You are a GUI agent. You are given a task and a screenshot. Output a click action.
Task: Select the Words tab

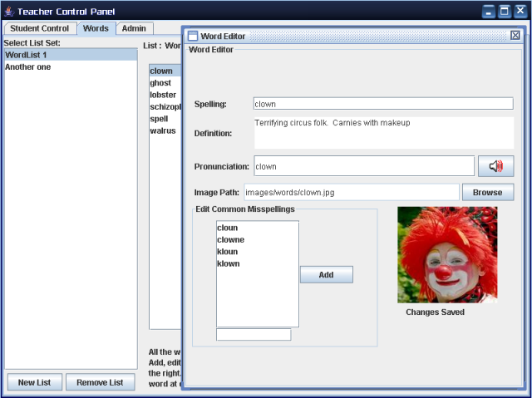[95, 28]
